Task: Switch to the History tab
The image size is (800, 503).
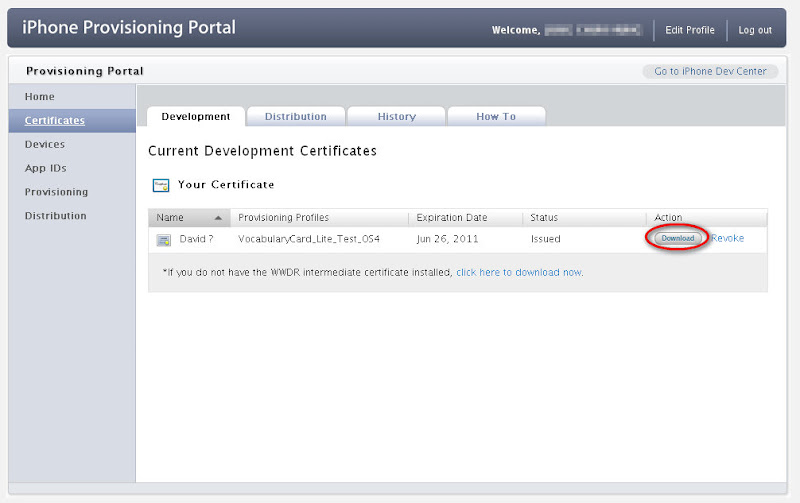Action: pos(396,117)
